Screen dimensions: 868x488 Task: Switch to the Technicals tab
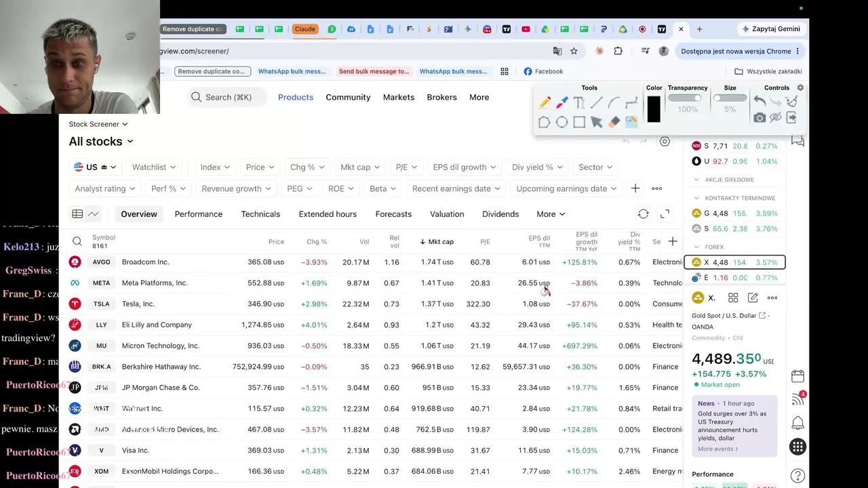click(x=260, y=214)
